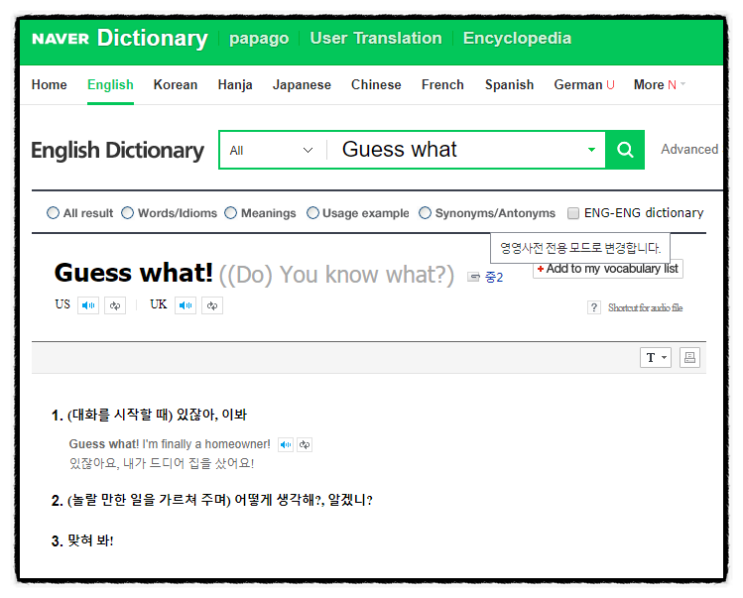Open the papago link

click(259, 38)
